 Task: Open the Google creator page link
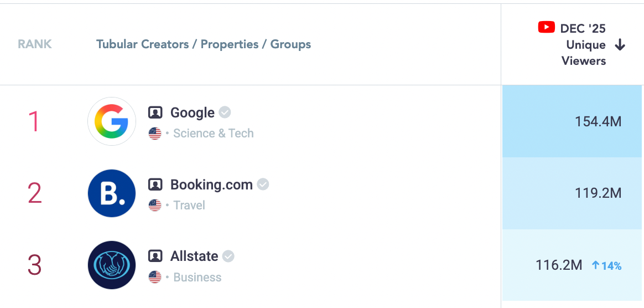pos(192,113)
